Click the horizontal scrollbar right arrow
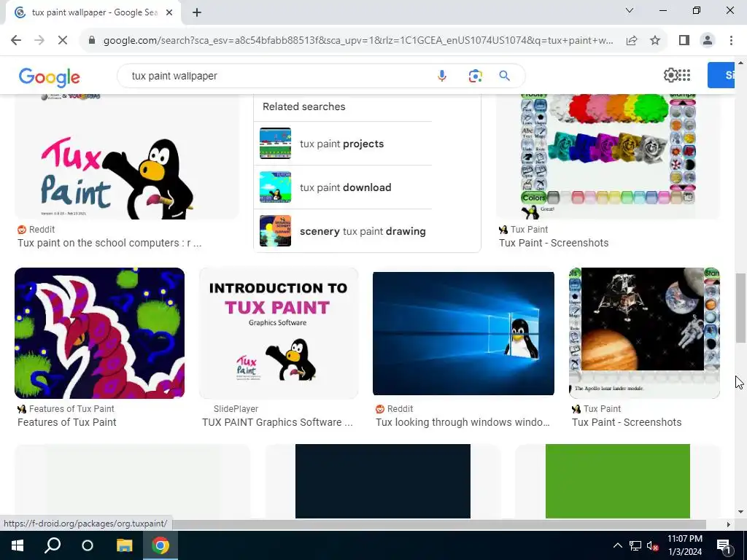The height and width of the screenshot is (560, 747). [729, 524]
